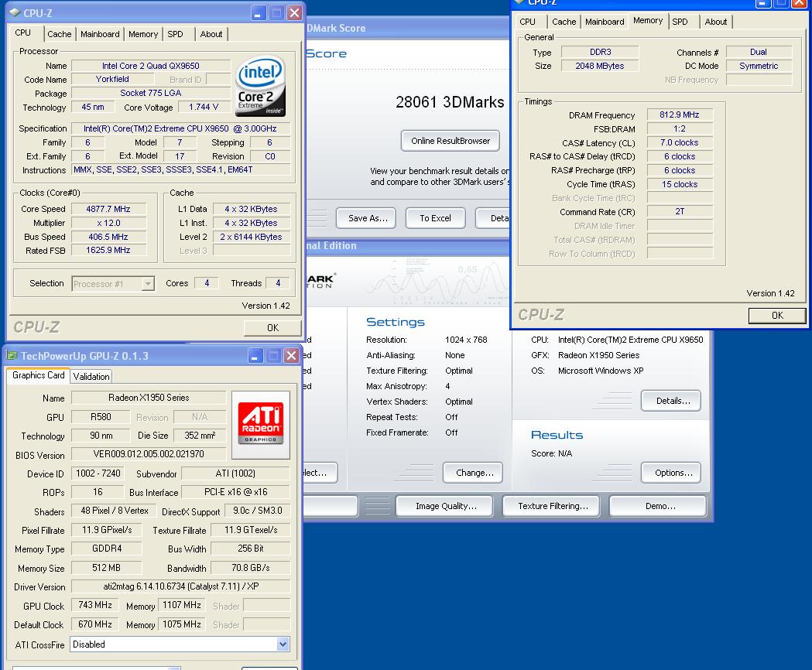Viewport: 812px width, 670px height.
Task: Minimize the GPU-Z window
Action: point(255,356)
